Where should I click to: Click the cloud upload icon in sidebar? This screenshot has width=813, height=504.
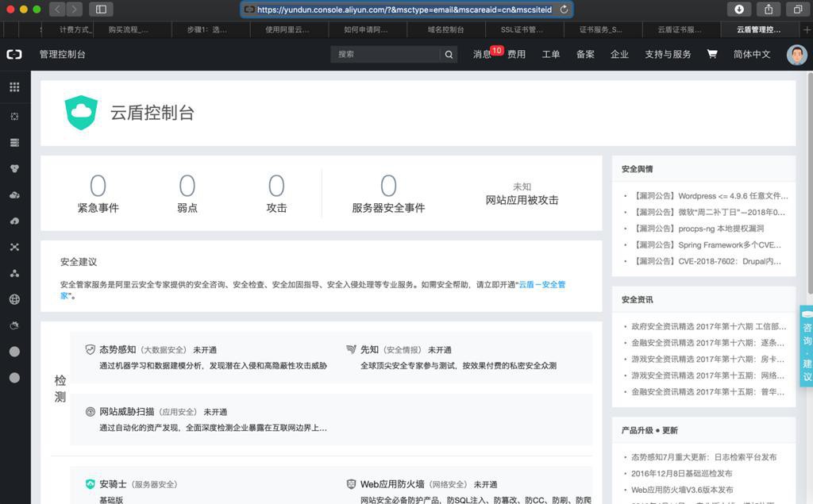point(14,221)
